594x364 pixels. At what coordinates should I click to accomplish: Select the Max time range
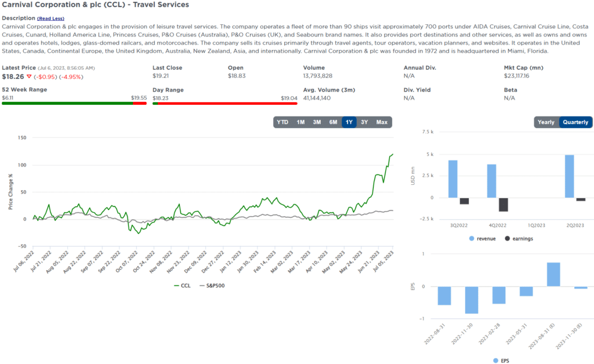382,122
